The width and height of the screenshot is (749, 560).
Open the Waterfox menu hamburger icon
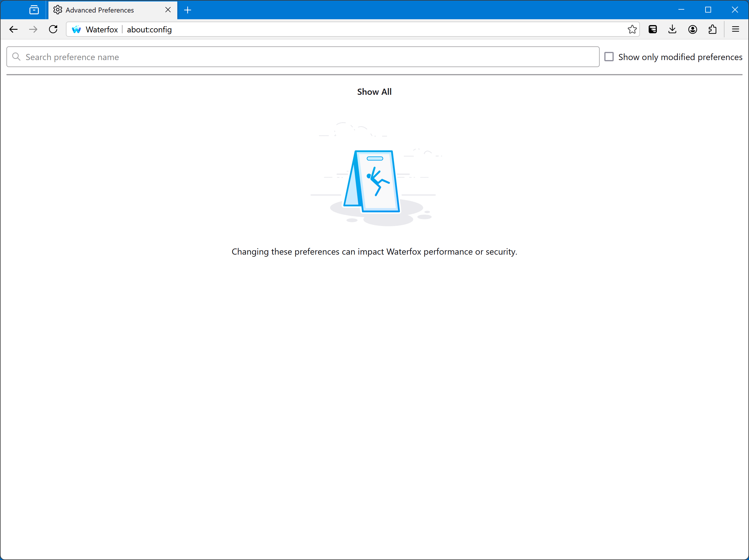(x=736, y=29)
